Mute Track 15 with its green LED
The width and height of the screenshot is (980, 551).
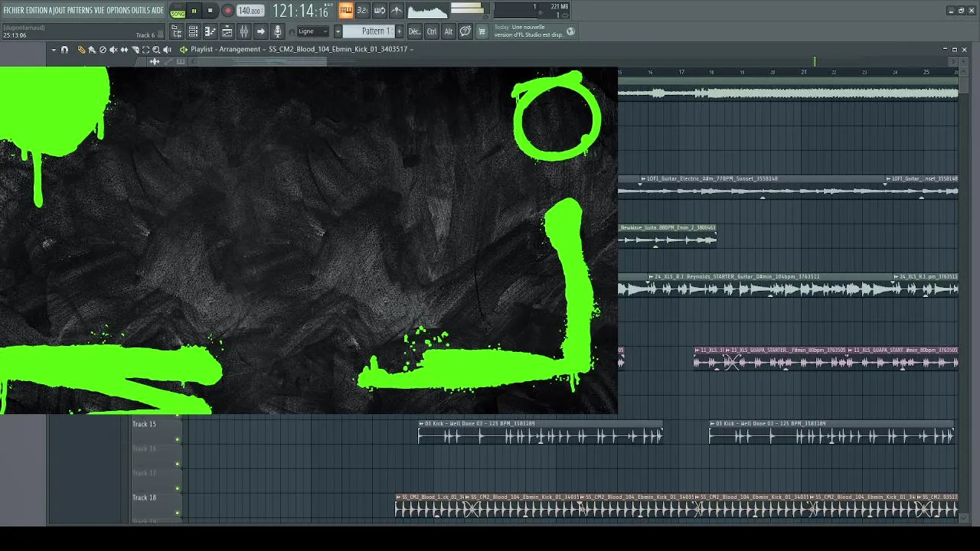tap(178, 439)
